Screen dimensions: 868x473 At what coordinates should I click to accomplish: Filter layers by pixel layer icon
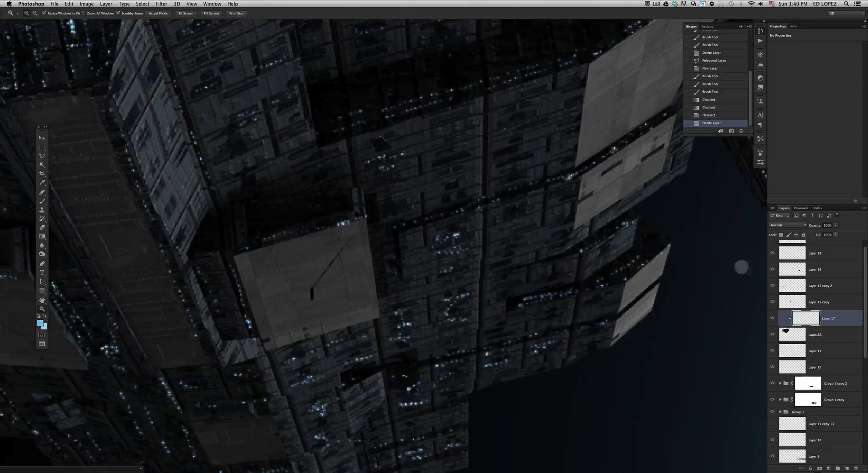pos(796,216)
